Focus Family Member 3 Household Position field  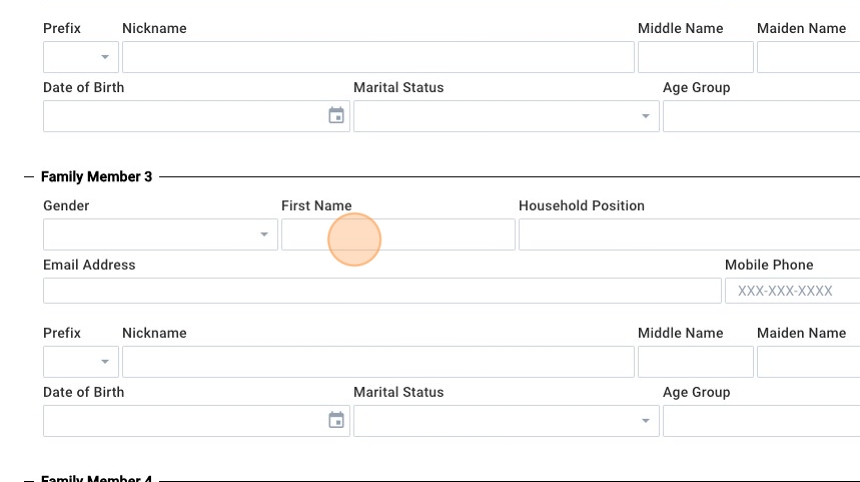coord(688,235)
